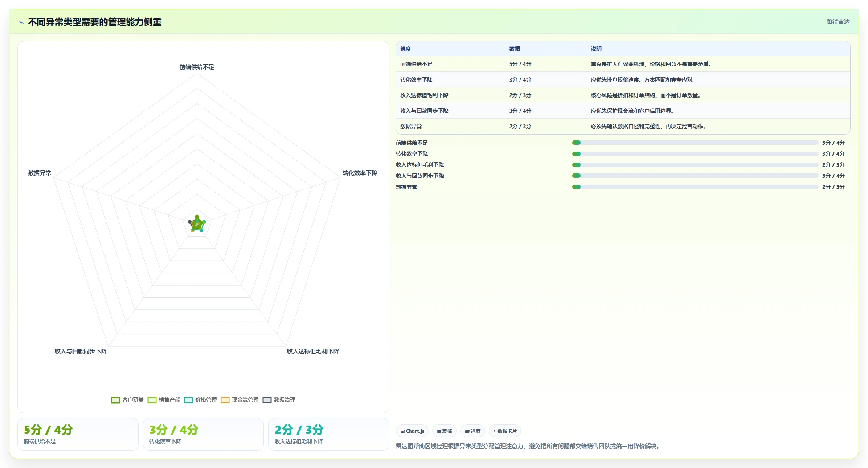868x468 pixels.
Task: Click the description starting 重点是扩大有效商机池
Action: coord(651,64)
